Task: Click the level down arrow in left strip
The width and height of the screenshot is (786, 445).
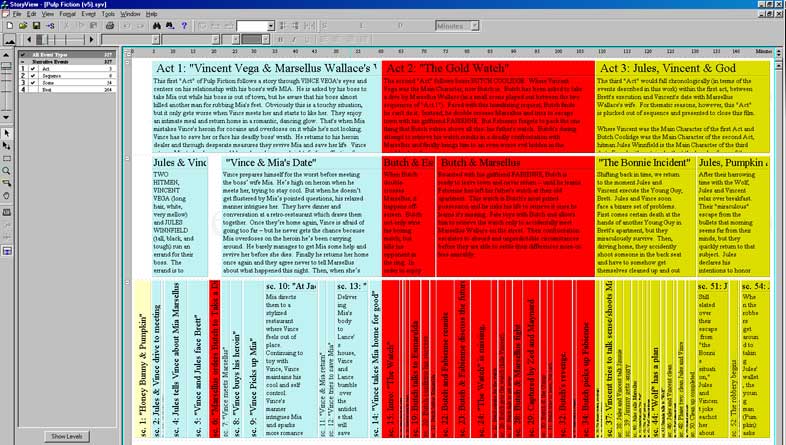Action: tap(6, 117)
